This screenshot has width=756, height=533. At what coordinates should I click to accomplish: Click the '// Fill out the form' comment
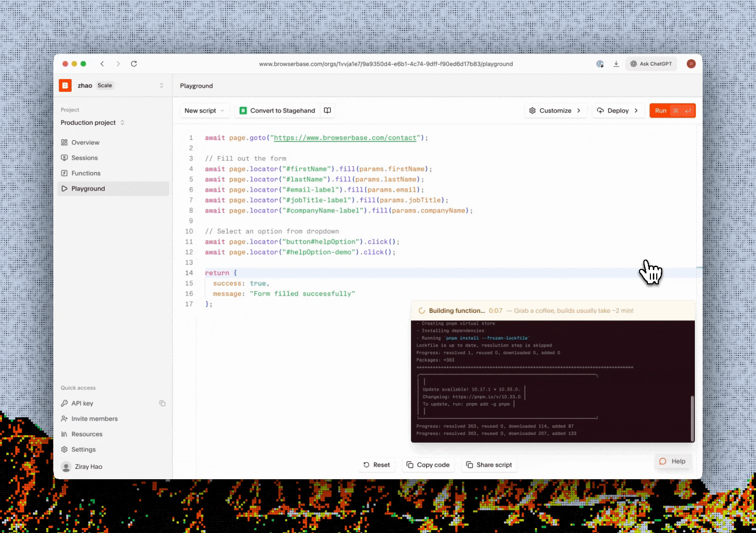(246, 158)
